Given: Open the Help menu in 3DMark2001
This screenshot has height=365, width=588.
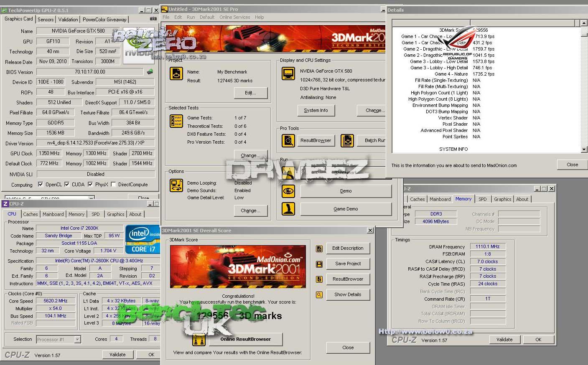Looking at the screenshot, I should 260,17.
